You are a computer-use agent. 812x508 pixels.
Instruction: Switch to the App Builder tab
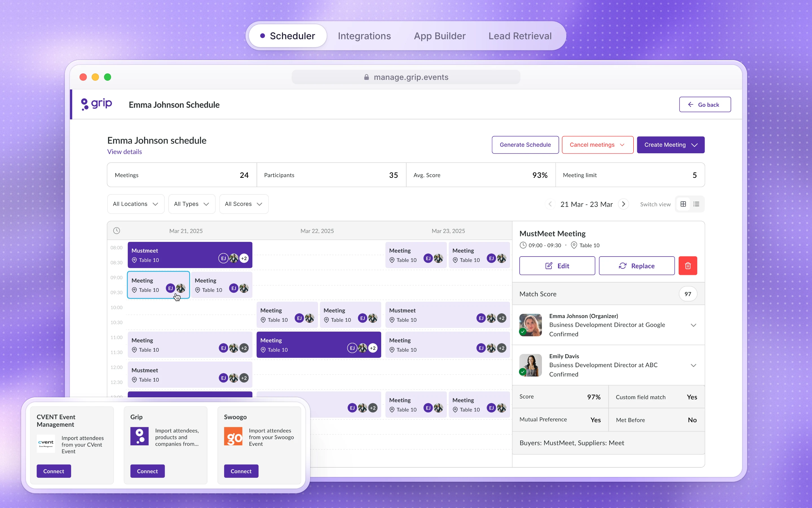click(440, 36)
